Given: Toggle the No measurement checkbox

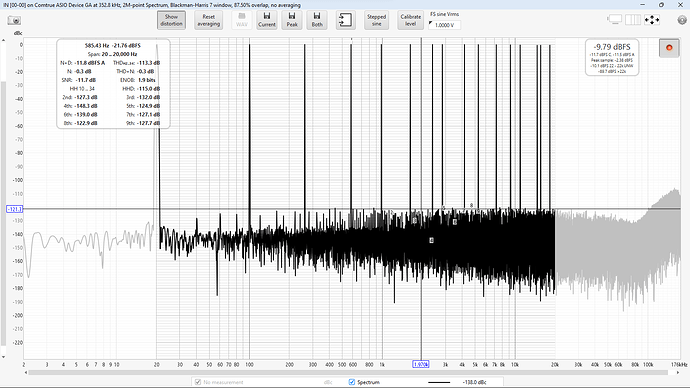Looking at the screenshot, I should tap(198, 382).
